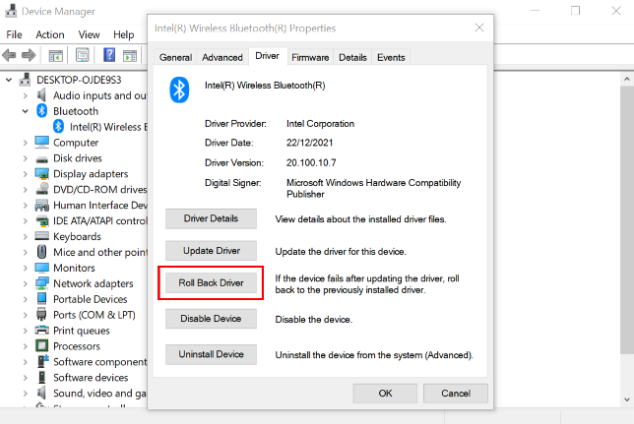Image resolution: width=634 pixels, height=424 pixels.
Task: Open the Action menu
Action: point(50,35)
